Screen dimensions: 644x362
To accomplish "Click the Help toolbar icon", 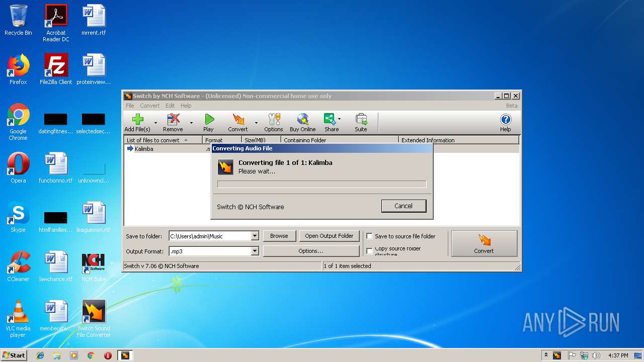I will (506, 122).
